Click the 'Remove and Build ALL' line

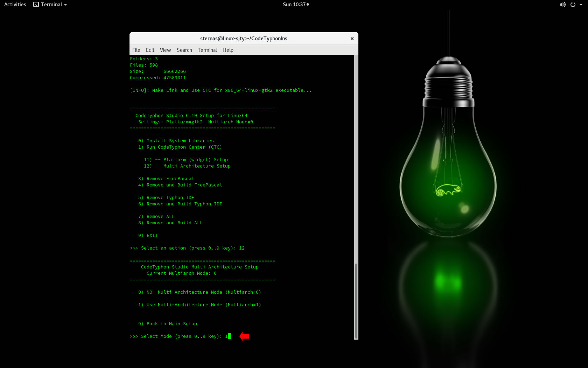tap(170, 223)
